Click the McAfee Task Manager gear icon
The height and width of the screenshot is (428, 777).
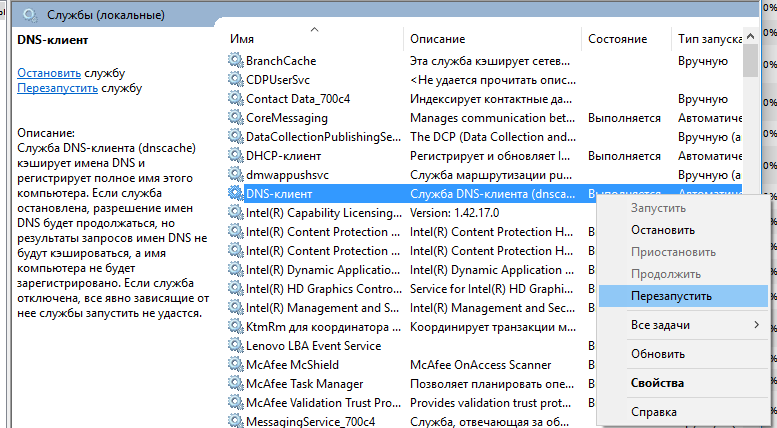pos(235,383)
